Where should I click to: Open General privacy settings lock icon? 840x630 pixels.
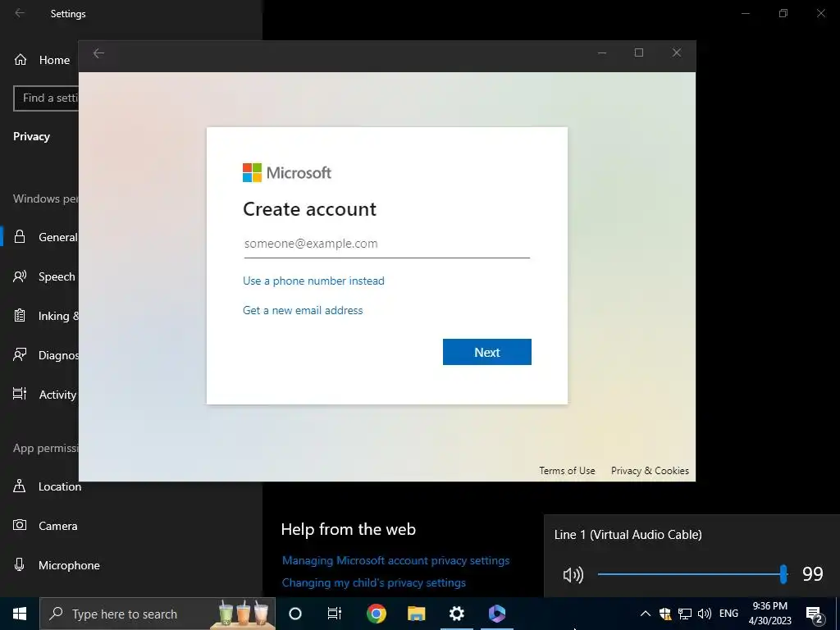(20, 237)
